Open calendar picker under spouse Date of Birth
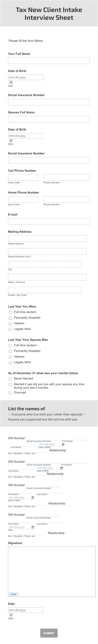Screen dimensions: 98x644 coord(11,141)
